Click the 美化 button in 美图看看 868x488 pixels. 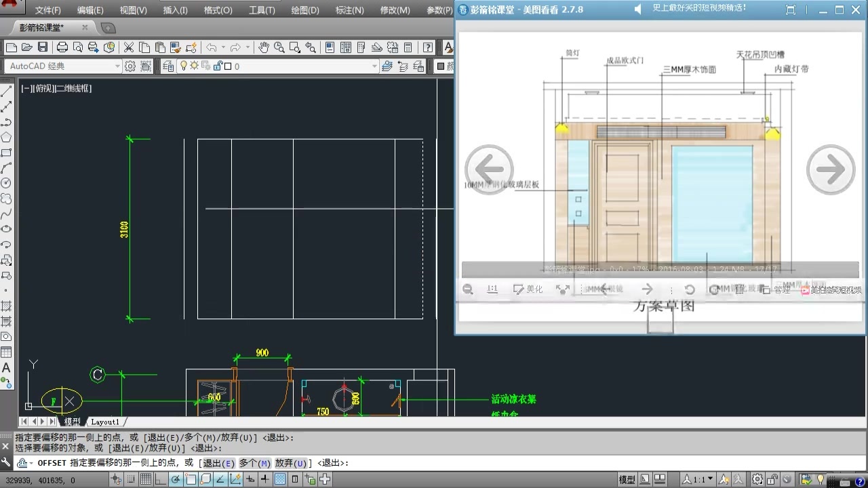coord(528,289)
